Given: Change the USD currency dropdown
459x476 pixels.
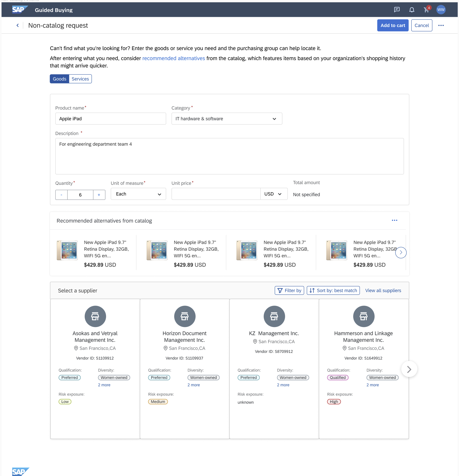Looking at the screenshot, I should 274,194.
